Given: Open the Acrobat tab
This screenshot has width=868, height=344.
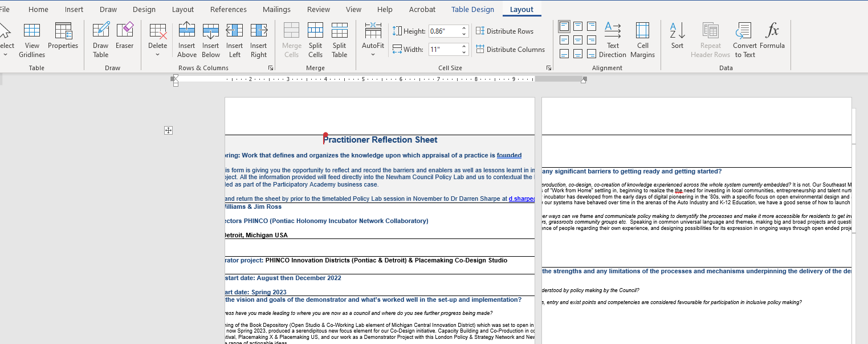Looking at the screenshot, I should click(x=422, y=10).
